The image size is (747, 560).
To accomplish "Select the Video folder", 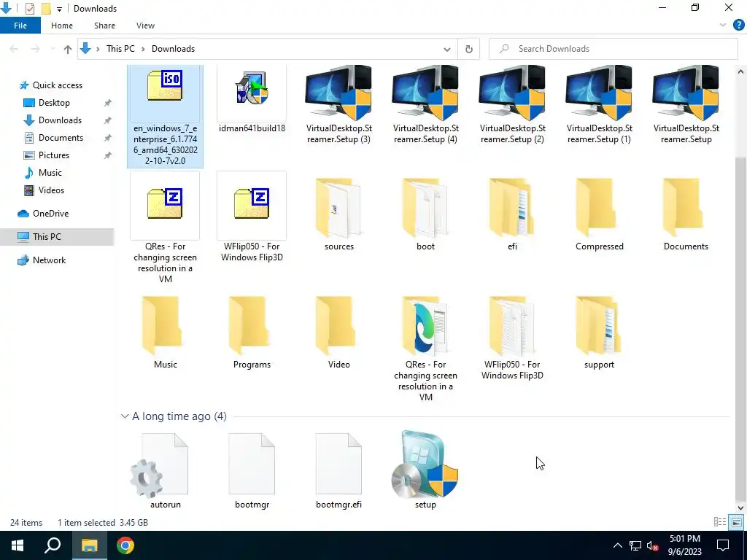I will [338, 332].
